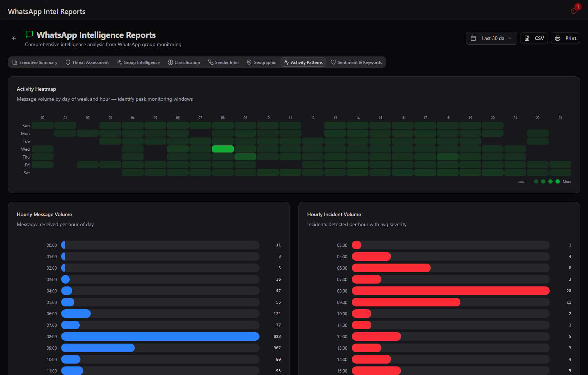Switch to the Executive Summary tab
588x375 pixels.
[x=35, y=62]
